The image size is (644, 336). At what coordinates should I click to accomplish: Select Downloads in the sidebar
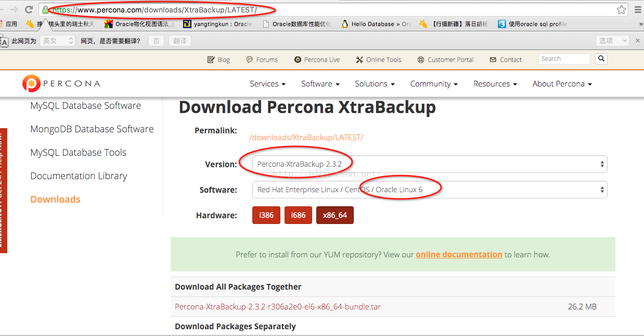[55, 200]
